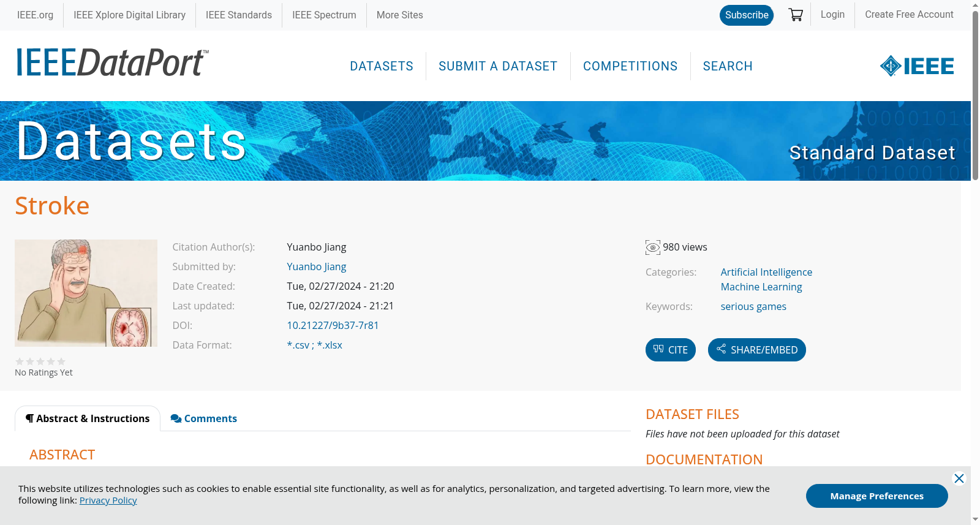
Task: Click the SHARE/EMBED button
Action: click(757, 350)
